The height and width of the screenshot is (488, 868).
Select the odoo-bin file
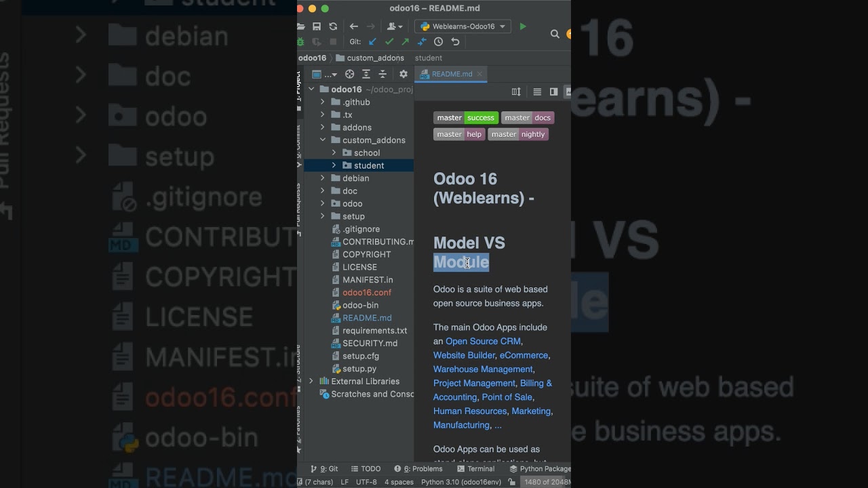click(x=360, y=306)
